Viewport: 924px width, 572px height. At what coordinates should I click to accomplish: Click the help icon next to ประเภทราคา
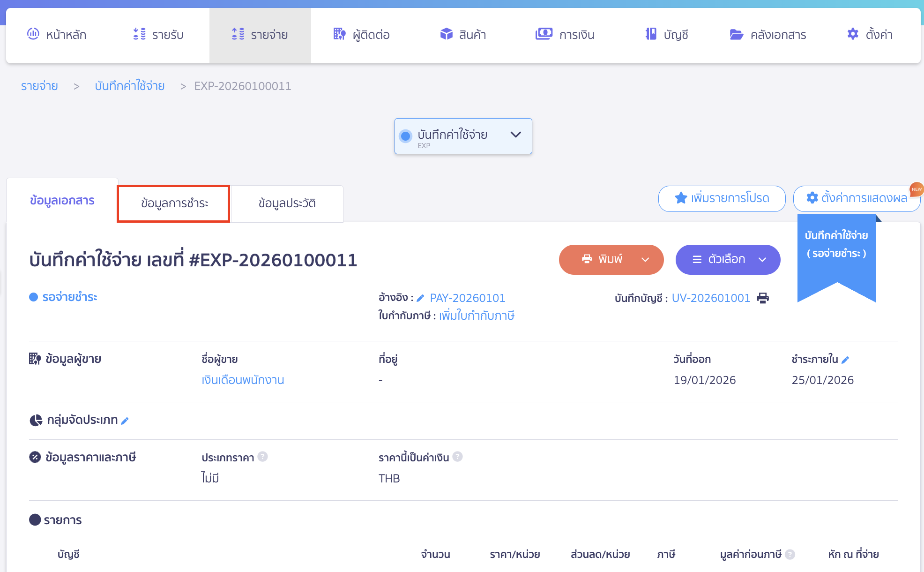pos(263,457)
